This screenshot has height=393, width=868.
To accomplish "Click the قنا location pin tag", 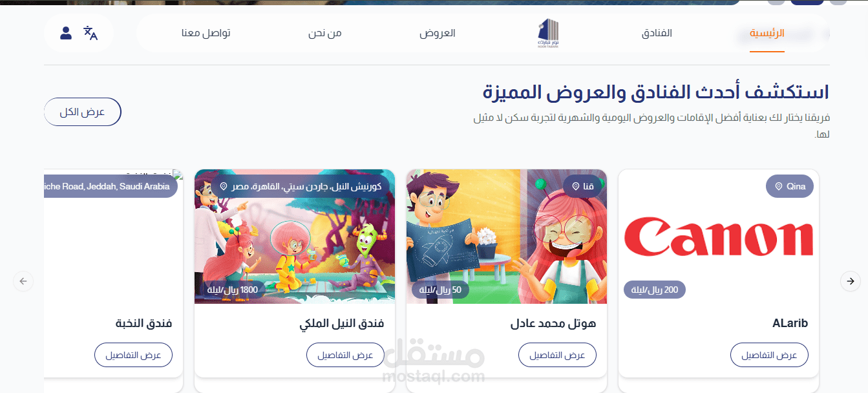I will click(x=582, y=187).
